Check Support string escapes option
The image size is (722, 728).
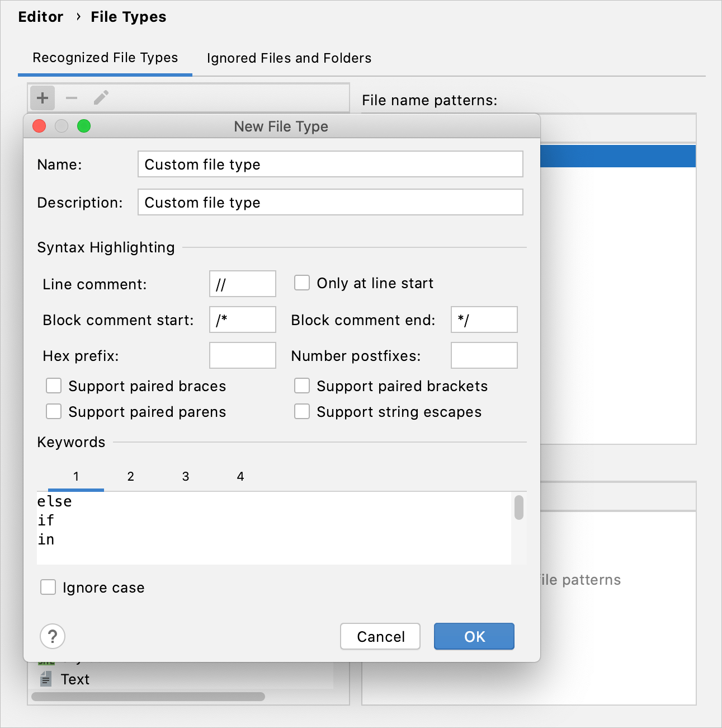(x=302, y=411)
